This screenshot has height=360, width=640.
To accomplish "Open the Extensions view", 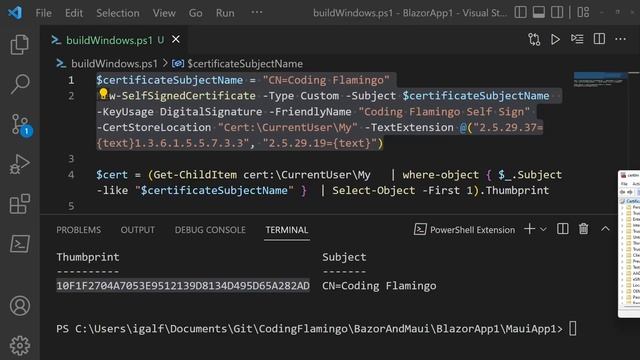I will (19, 204).
